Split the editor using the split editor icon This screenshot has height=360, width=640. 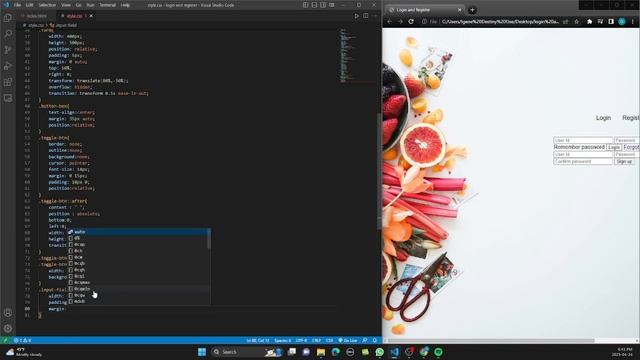[366, 16]
